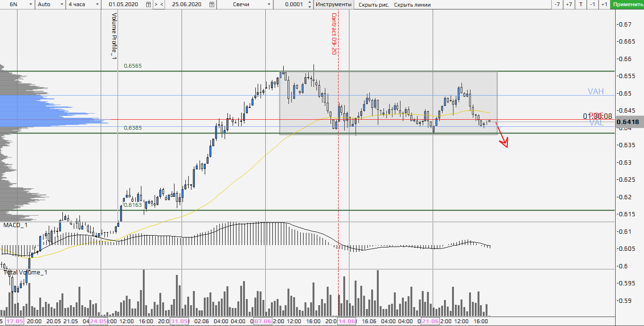Shift chart forward 7 days with +7
Screen dimensions: 644x326
coord(569,4)
